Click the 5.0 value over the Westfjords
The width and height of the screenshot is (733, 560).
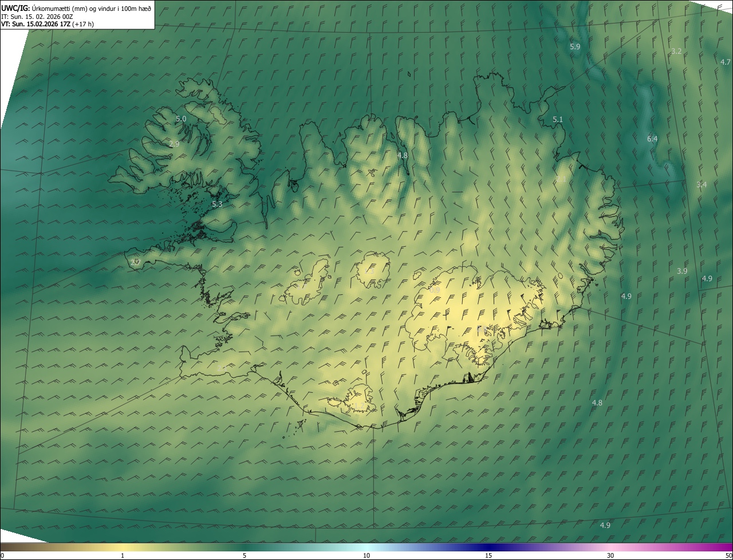click(181, 119)
